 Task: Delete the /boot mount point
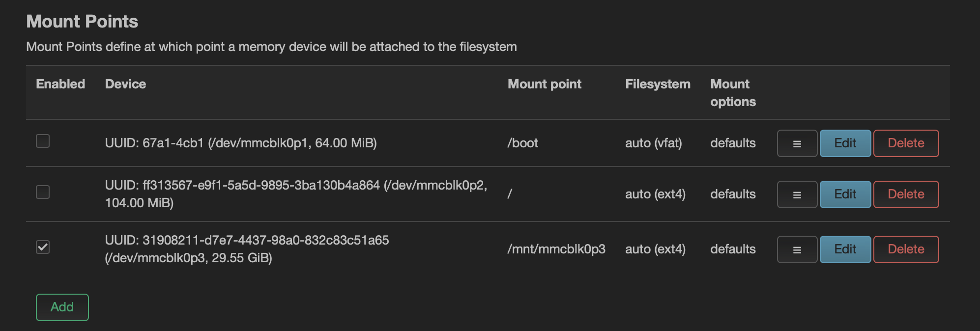click(x=906, y=143)
